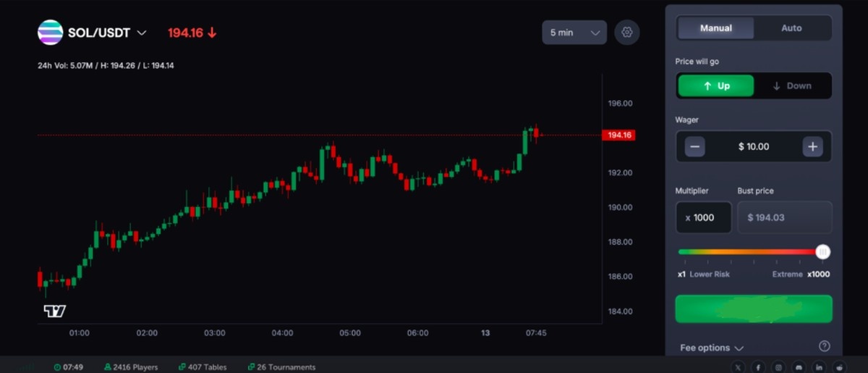Click '2416 Players' in status bar
868x373 pixels.
click(135, 367)
